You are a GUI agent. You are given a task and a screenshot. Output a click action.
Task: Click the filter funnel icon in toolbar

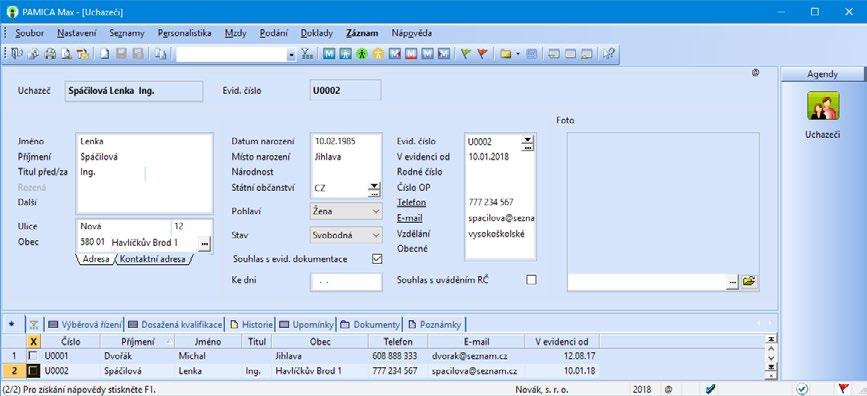(307, 54)
